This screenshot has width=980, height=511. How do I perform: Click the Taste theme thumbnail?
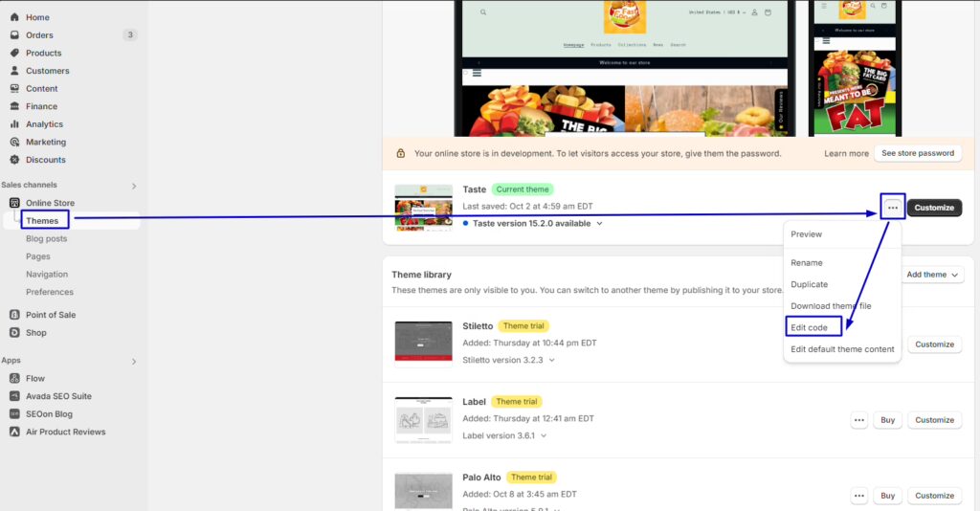tap(424, 208)
